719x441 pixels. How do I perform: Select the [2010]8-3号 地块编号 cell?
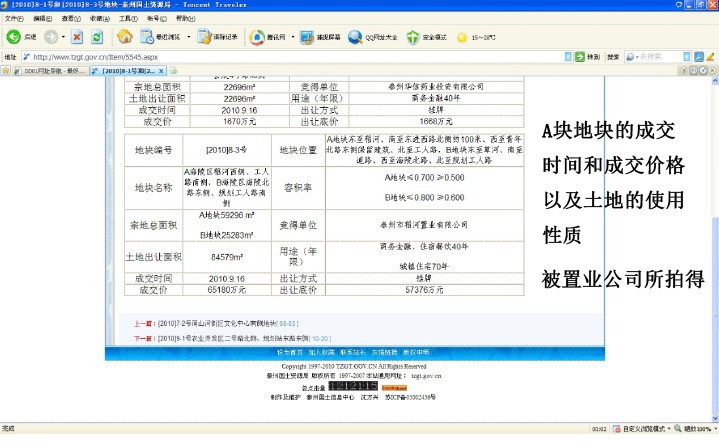227,150
